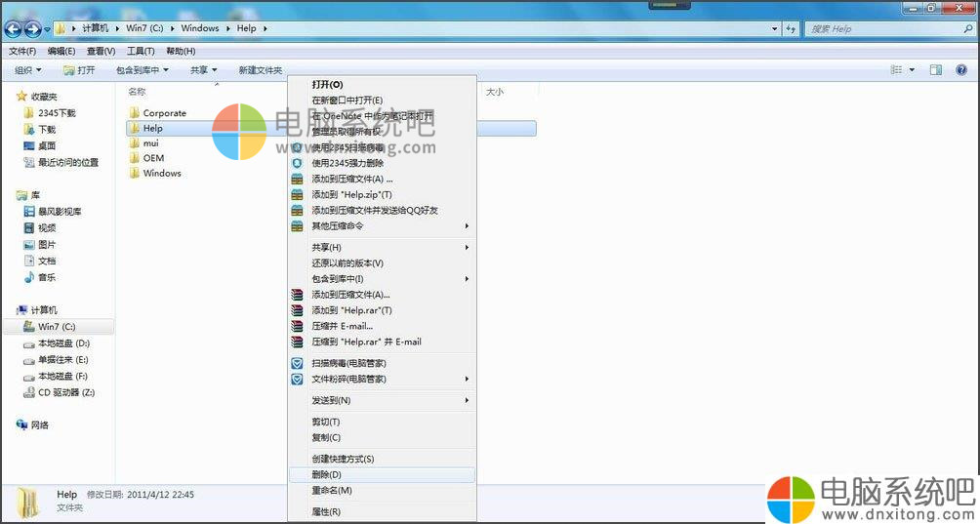Click 删除(D) in context menu
Image resolution: width=980 pixels, height=524 pixels.
(326, 474)
